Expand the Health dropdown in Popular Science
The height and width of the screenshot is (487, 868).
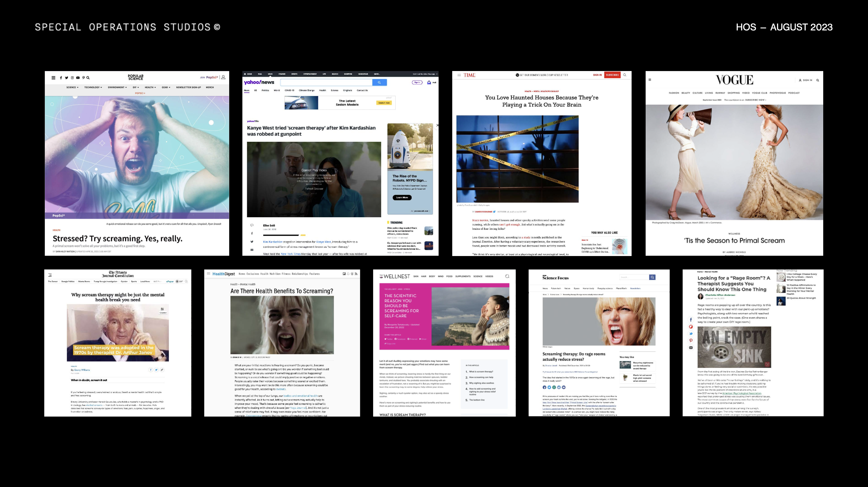[150, 87]
